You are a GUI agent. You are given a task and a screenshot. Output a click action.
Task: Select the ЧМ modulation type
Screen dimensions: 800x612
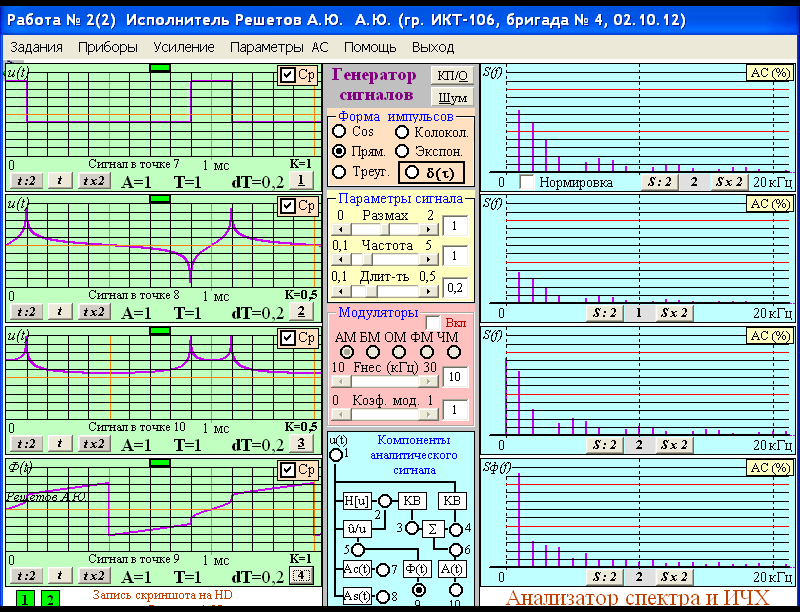(x=454, y=352)
